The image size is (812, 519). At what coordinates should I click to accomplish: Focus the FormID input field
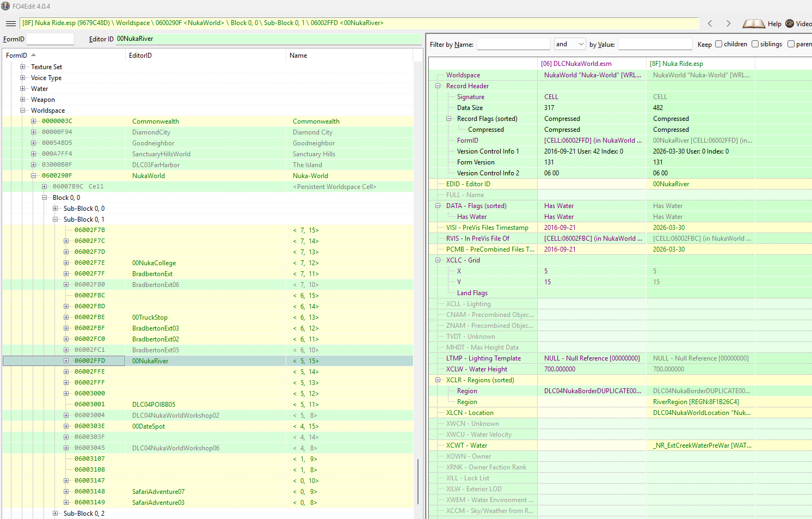[x=50, y=39]
